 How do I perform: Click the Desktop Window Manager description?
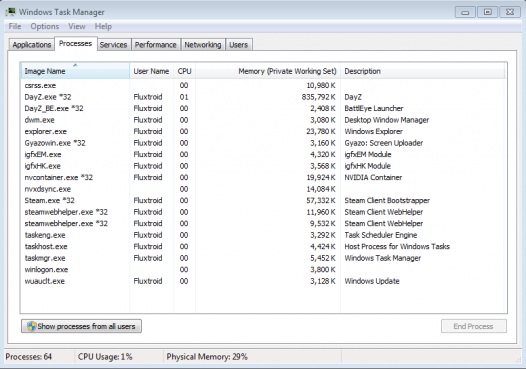[x=387, y=120]
